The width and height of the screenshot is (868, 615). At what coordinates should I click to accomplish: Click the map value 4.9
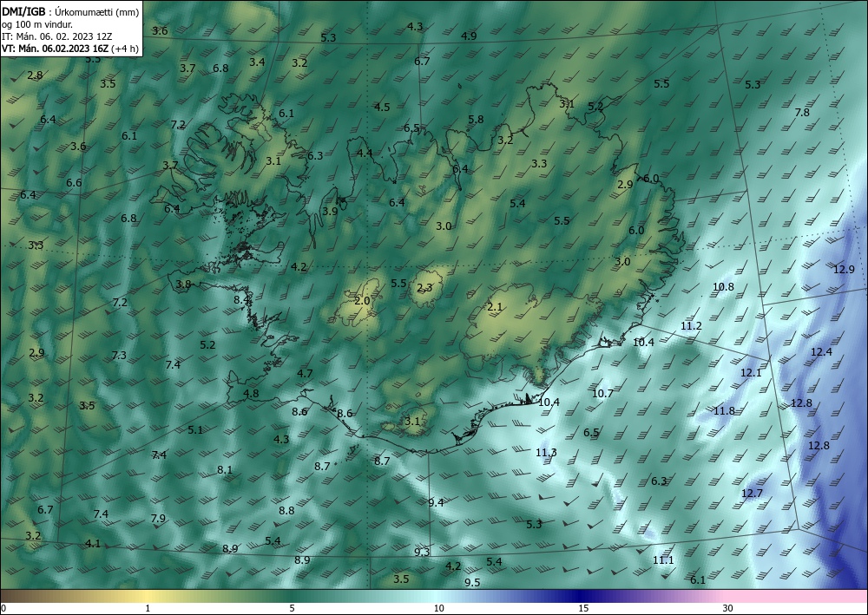tap(469, 36)
